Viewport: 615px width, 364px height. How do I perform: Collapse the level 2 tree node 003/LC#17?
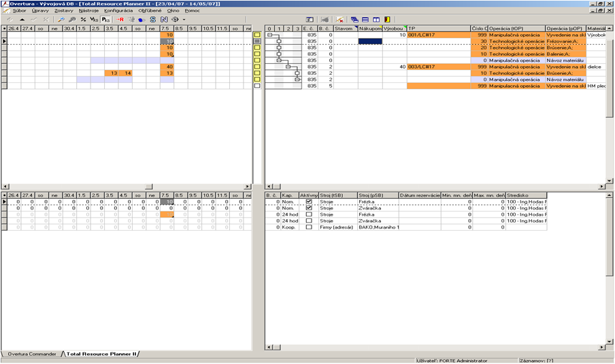(288, 67)
